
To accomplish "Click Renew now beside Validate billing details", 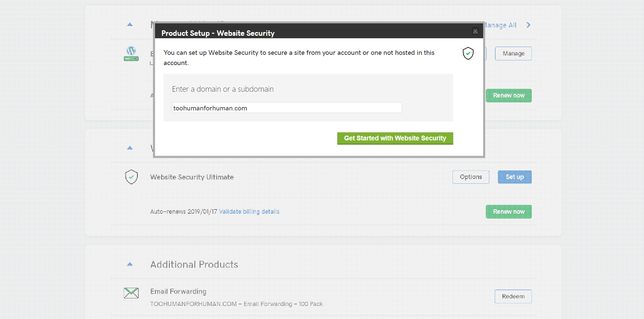I will pos(509,212).
